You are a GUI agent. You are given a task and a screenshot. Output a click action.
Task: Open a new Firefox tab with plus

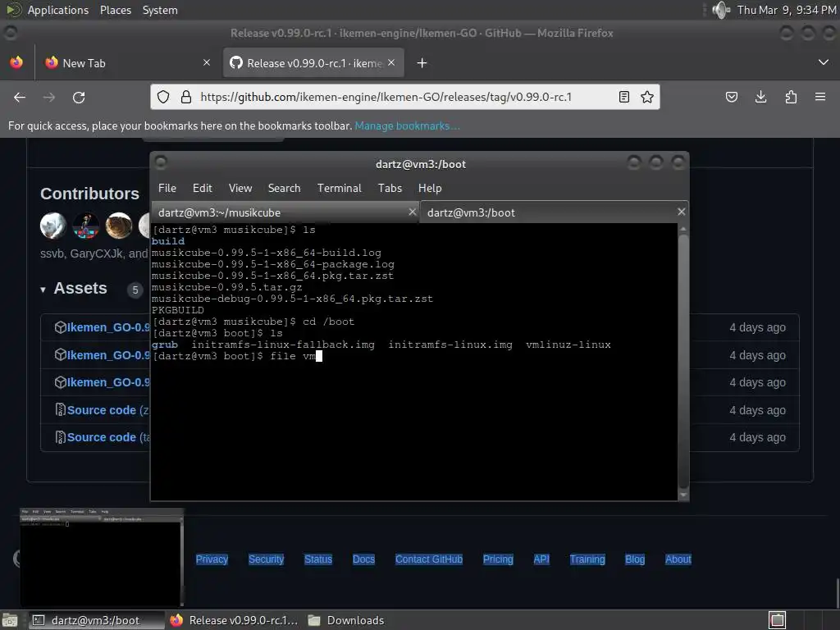point(422,63)
